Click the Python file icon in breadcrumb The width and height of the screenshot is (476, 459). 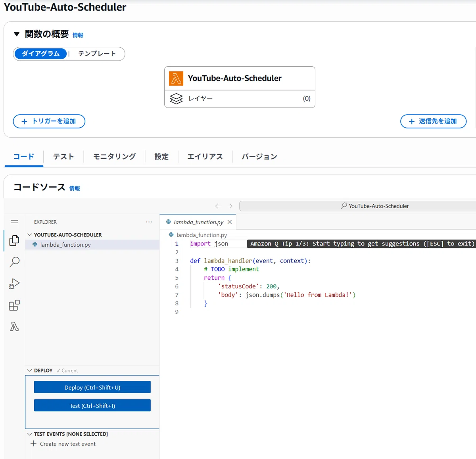click(x=171, y=235)
